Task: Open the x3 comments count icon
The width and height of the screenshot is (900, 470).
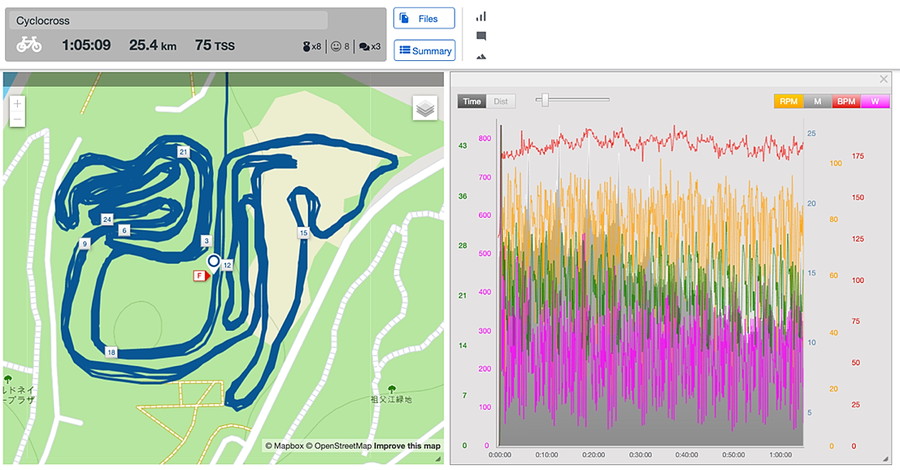Action: [x=368, y=46]
